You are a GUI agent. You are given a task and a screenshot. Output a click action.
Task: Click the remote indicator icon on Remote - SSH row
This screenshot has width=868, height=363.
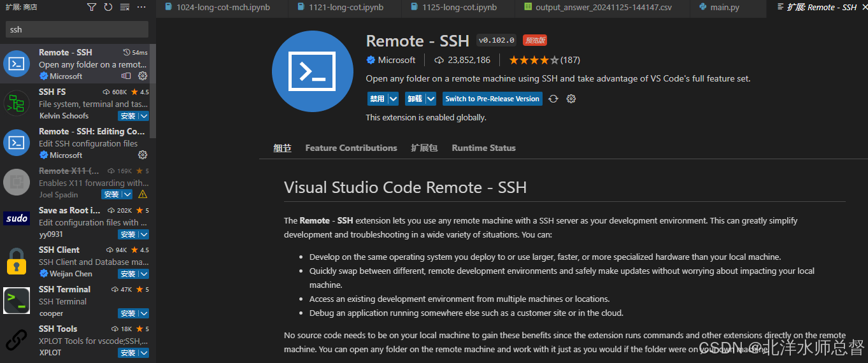(126, 76)
